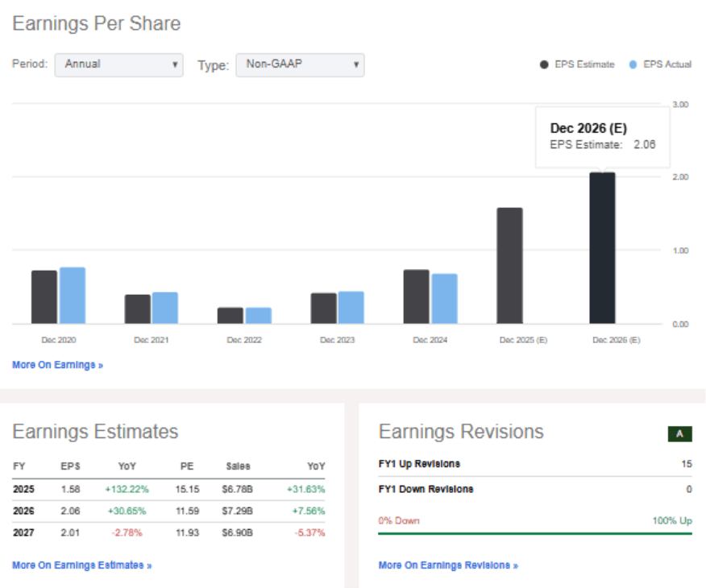The height and width of the screenshot is (588, 706).
Task: Open More On Earnings Estimates link
Action: click(x=81, y=565)
